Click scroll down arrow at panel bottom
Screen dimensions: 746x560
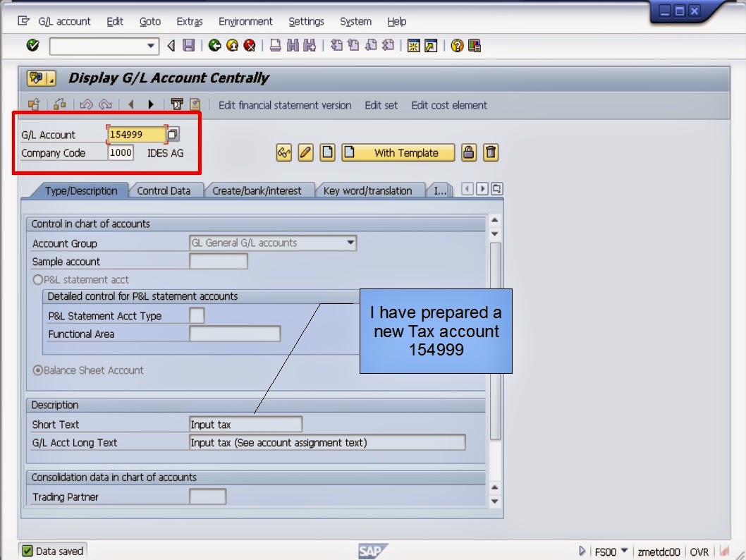(495, 501)
